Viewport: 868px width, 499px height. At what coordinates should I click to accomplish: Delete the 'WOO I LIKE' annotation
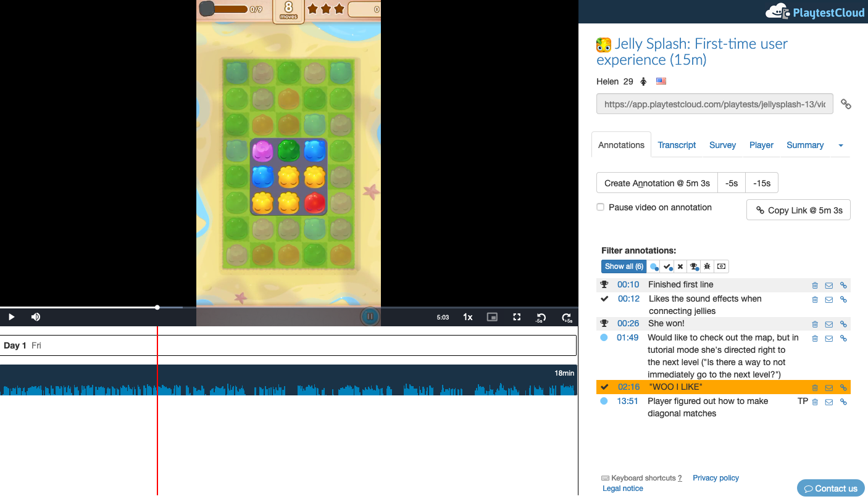point(815,388)
